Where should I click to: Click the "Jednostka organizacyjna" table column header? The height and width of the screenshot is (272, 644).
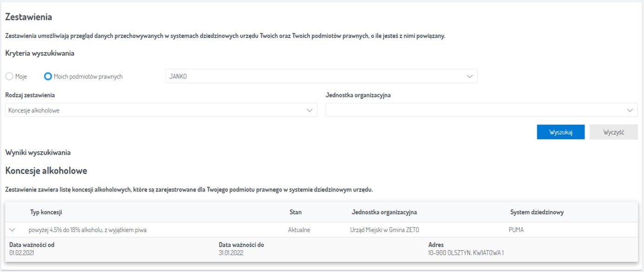[x=384, y=212]
